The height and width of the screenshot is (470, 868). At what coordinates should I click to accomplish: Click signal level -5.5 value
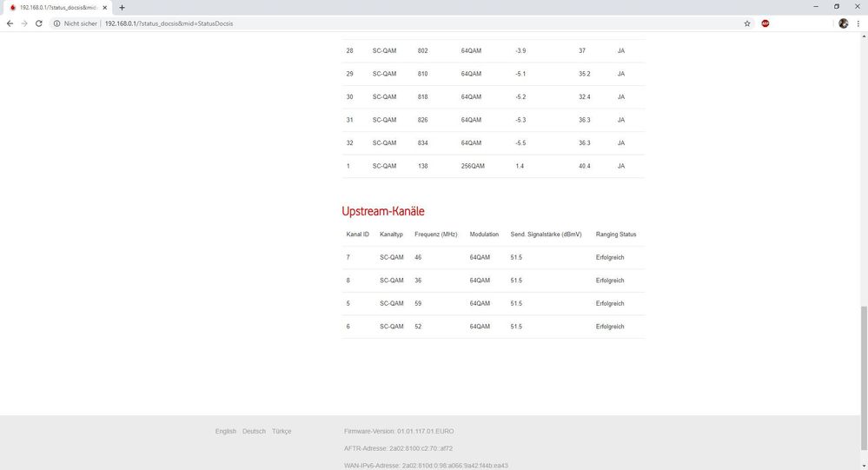click(520, 142)
